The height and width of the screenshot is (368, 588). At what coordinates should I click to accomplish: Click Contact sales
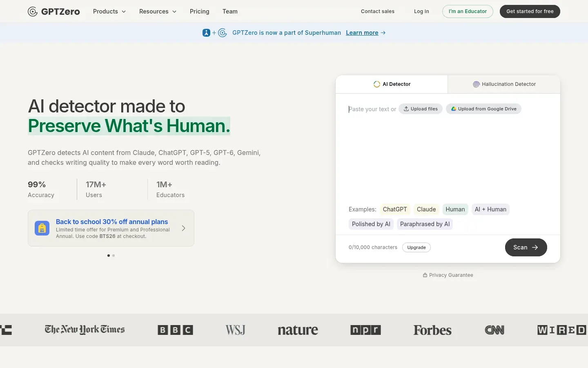378,11
